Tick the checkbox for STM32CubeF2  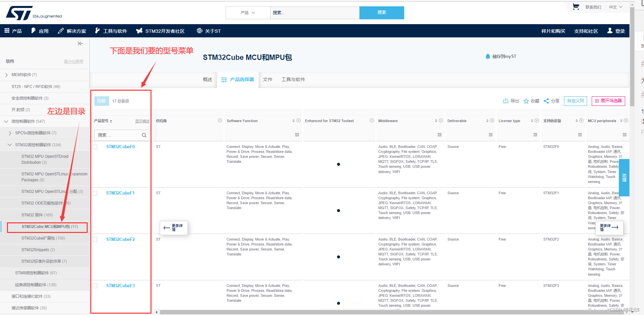click(x=95, y=240)
